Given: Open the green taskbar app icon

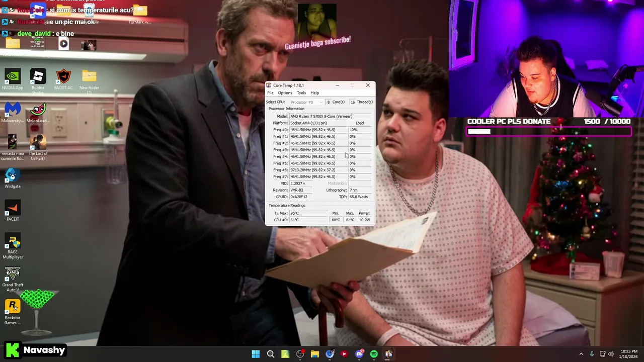Looking at the screenshot, I should [285, 354].
